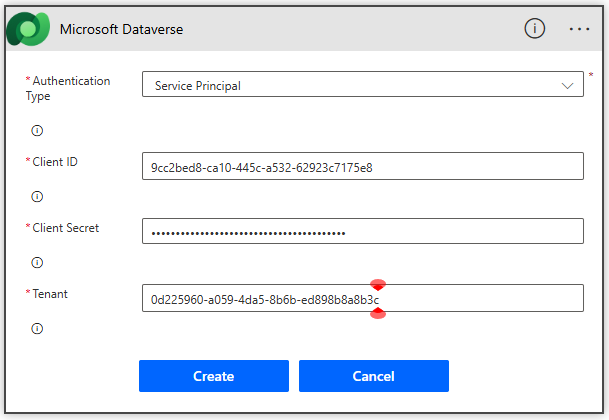Click upper red cursor handle in Tenant
The height and width of the screenshot is (420, 609).
point(378,285)
